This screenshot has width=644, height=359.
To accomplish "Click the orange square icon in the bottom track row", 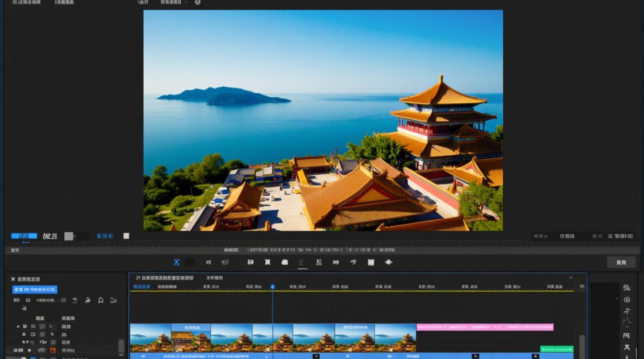I will click(53, 350).
